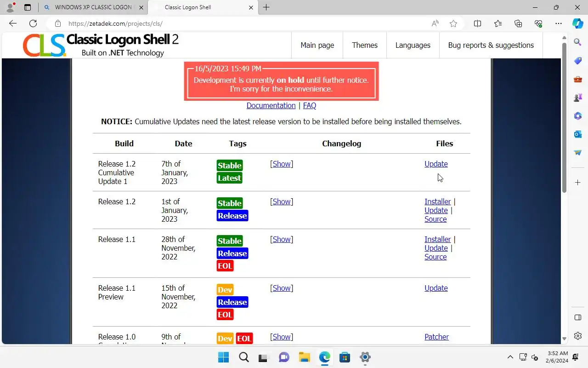Customize sidebar with plus icon
This screenshot has height=368, width=588.
[578, 183]
